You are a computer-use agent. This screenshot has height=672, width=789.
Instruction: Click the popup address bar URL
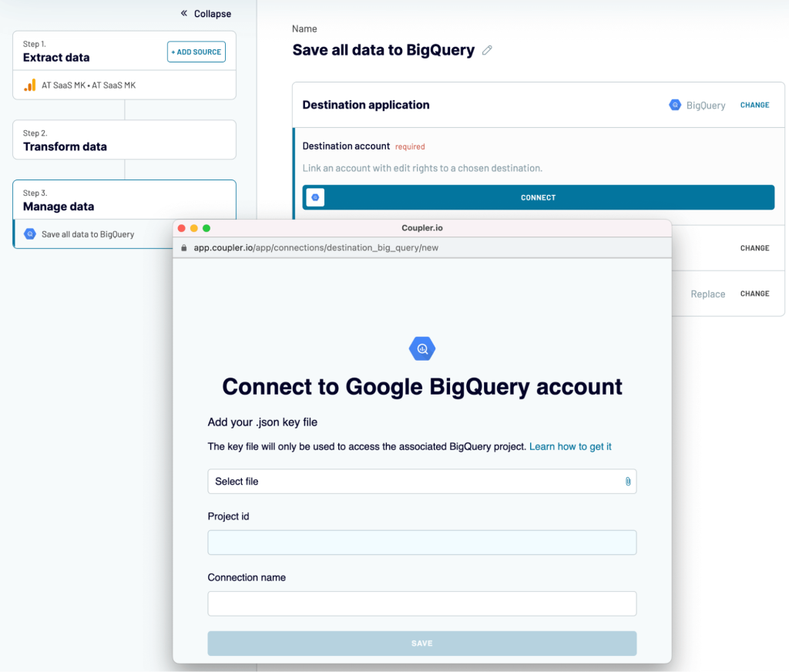(316, 247)
